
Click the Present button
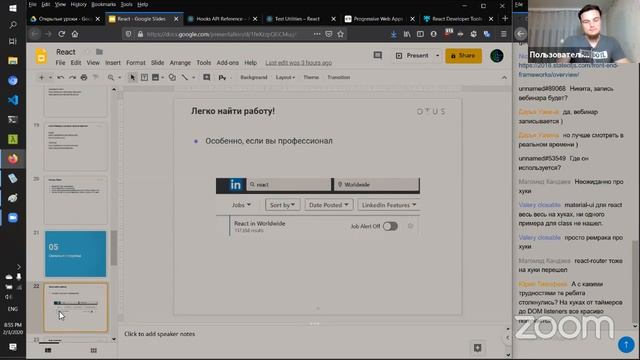pos(413,56)
